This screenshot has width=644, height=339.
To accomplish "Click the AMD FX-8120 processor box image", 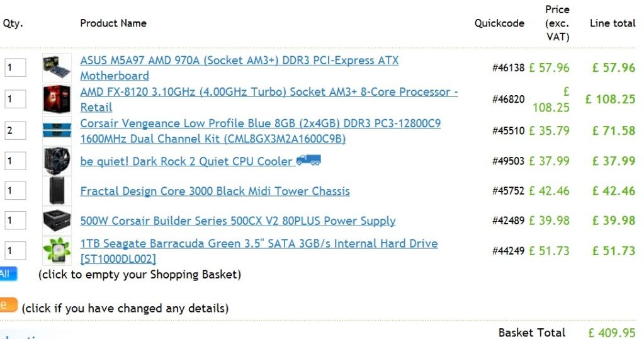I will click(x=57, y=99).
